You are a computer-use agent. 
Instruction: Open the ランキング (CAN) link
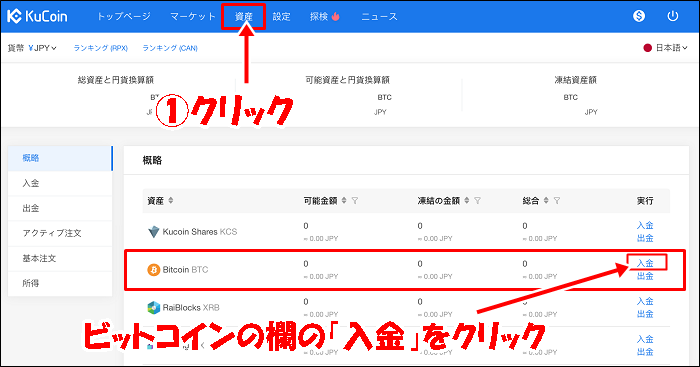point(170,48)
